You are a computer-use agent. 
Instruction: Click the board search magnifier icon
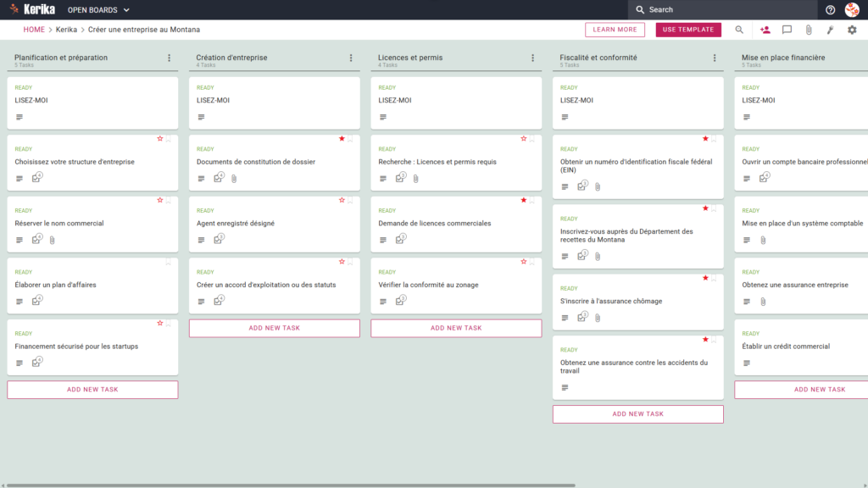pos(739,30)
